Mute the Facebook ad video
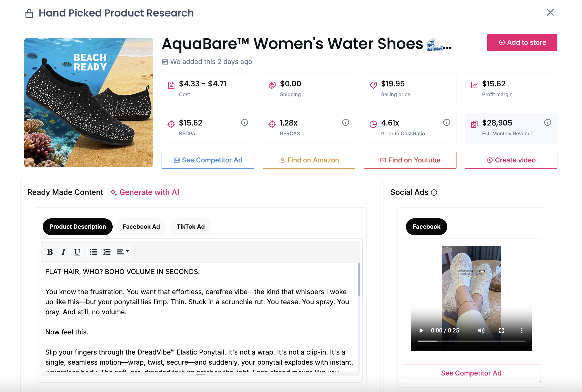This screenshot has height=392, width=582. tap(481, 330)
